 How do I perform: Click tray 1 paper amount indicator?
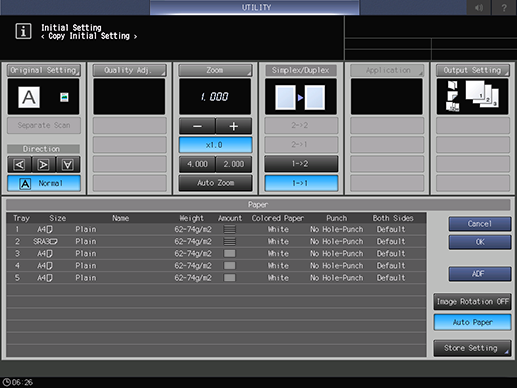point(230,229)
